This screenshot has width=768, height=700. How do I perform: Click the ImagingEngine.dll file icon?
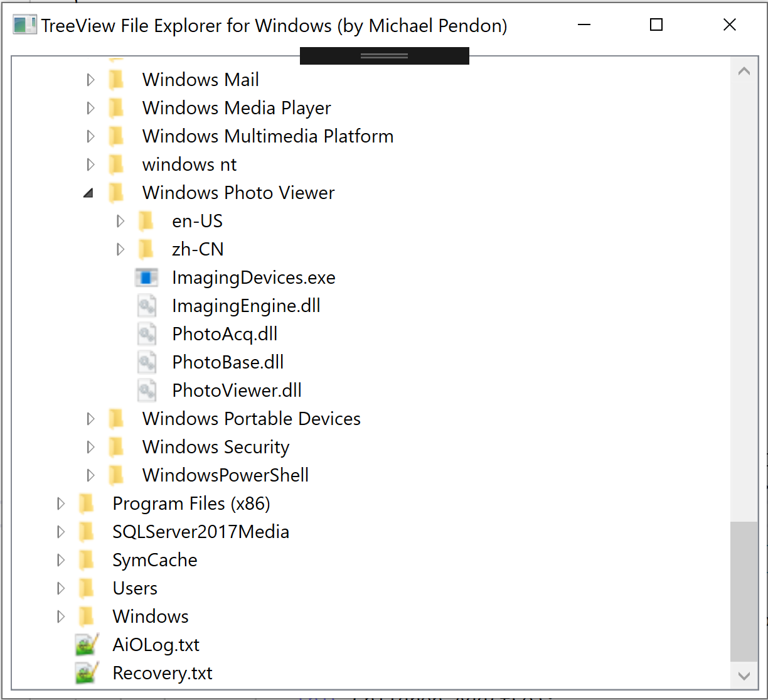[147, 305]
